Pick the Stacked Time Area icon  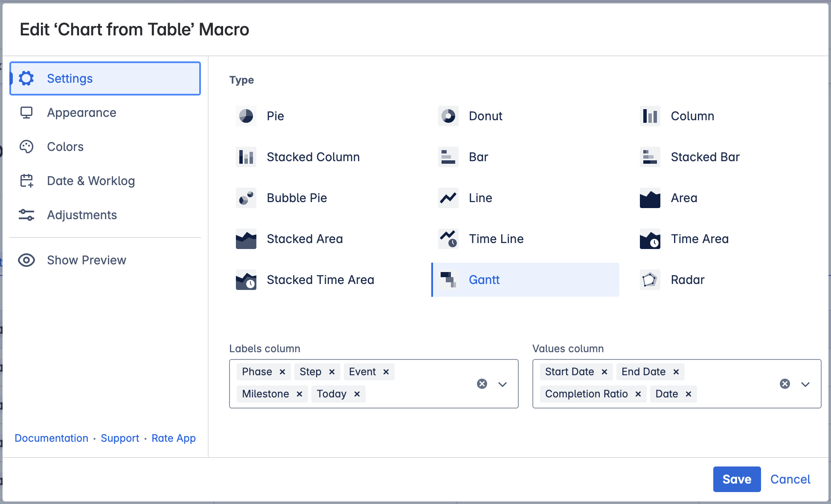(x=246, y=280)
